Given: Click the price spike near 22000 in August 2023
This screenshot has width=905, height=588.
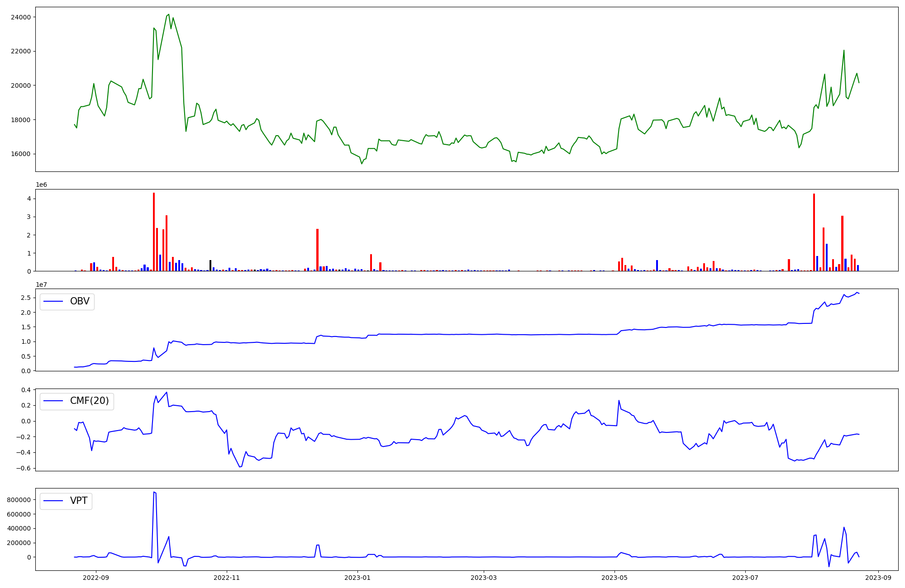Looking at the screenshot, I should point(844,51).
